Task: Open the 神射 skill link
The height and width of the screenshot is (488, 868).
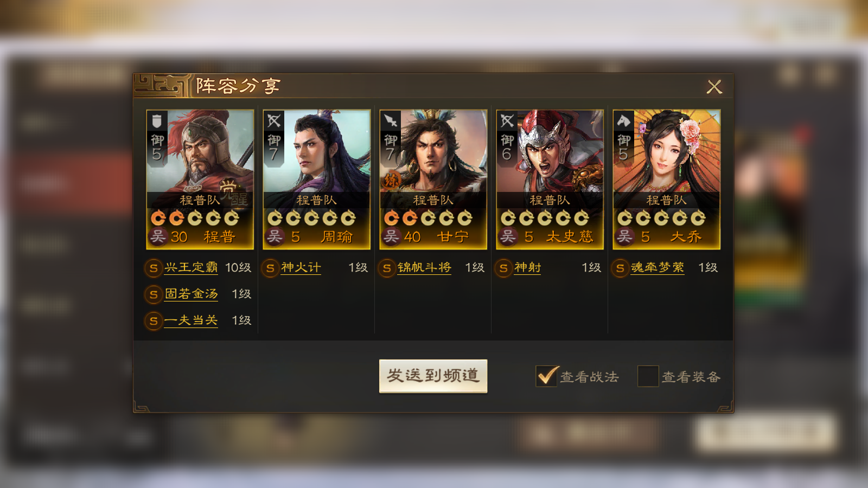Action: point(527,267)
